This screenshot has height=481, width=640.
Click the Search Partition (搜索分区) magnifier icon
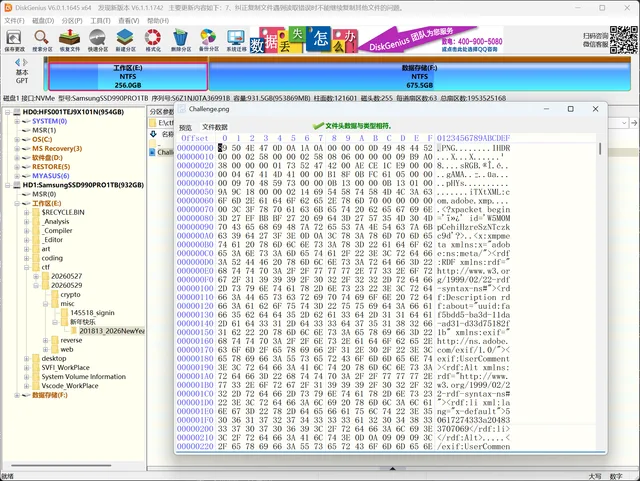(42, 38)
